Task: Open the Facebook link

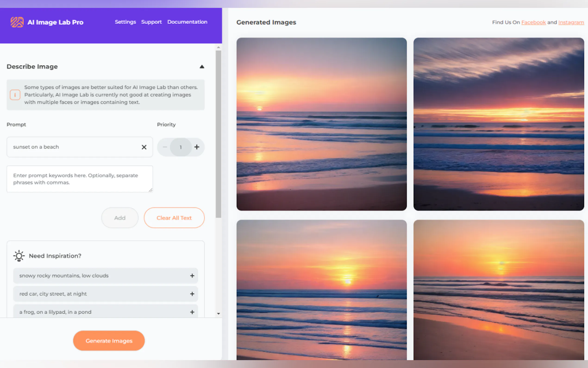Action: point(534,22)
